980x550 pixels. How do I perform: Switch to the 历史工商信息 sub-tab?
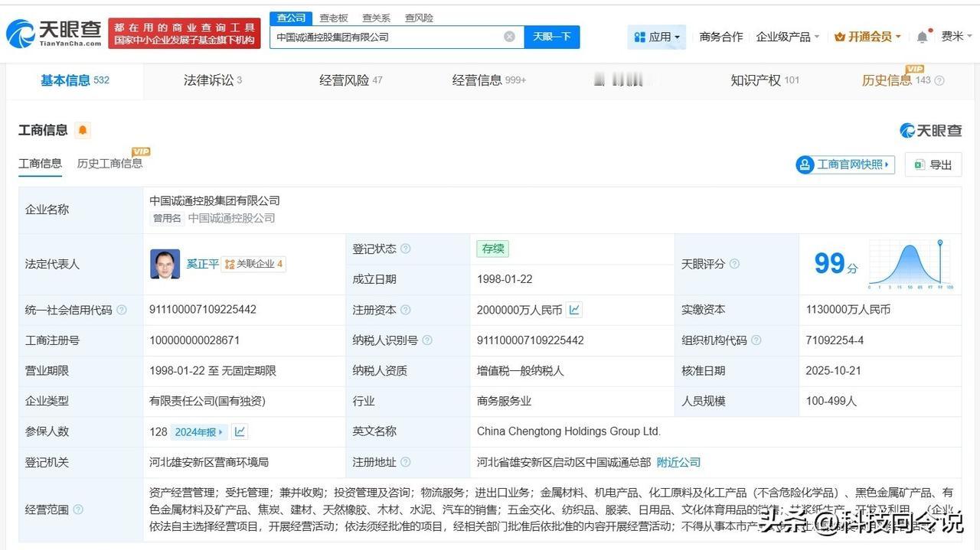point(109,163)
